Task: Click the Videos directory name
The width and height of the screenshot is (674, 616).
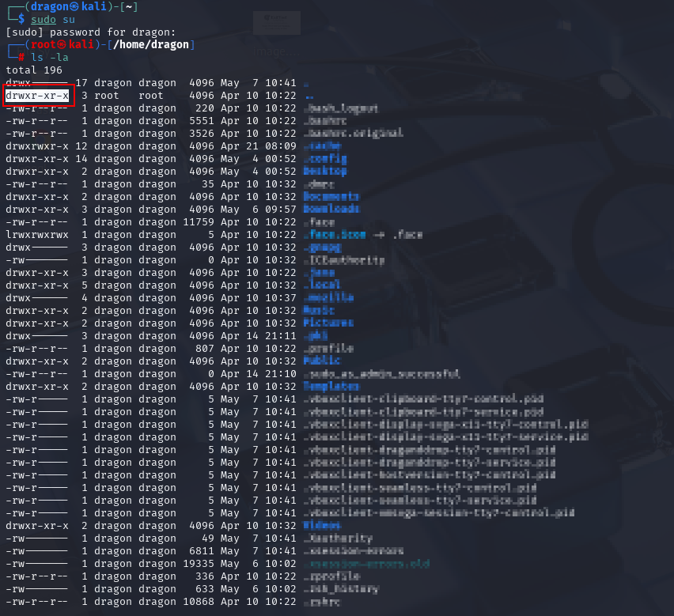Action: [322, 525]
